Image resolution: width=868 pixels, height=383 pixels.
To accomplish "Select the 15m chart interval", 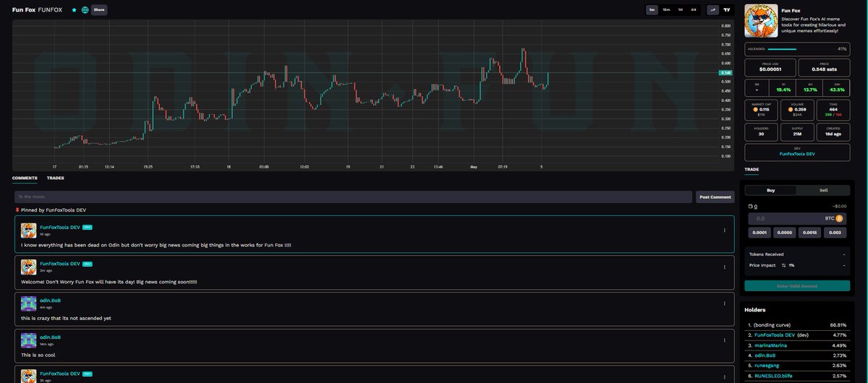I will (x=666, y=10).
